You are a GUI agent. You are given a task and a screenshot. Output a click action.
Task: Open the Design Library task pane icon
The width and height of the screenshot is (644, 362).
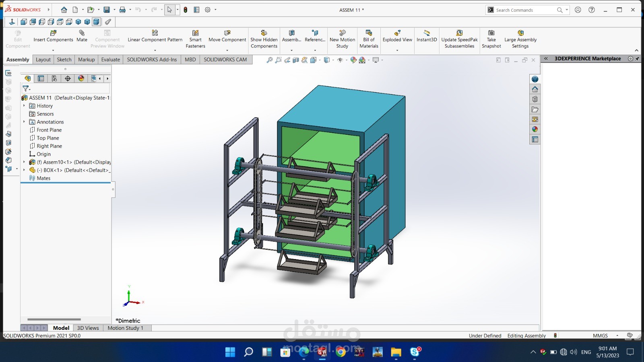[x=535, y=99]
